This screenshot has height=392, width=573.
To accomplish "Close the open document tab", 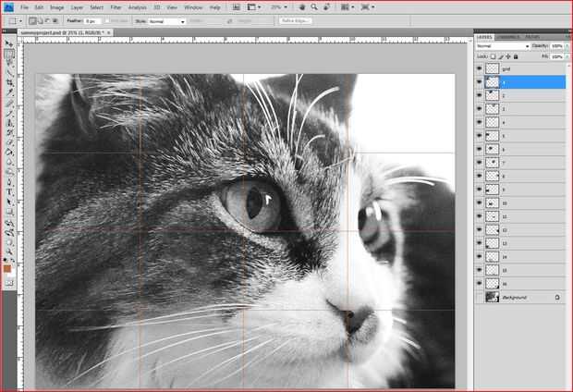I will tap(108, 33).
